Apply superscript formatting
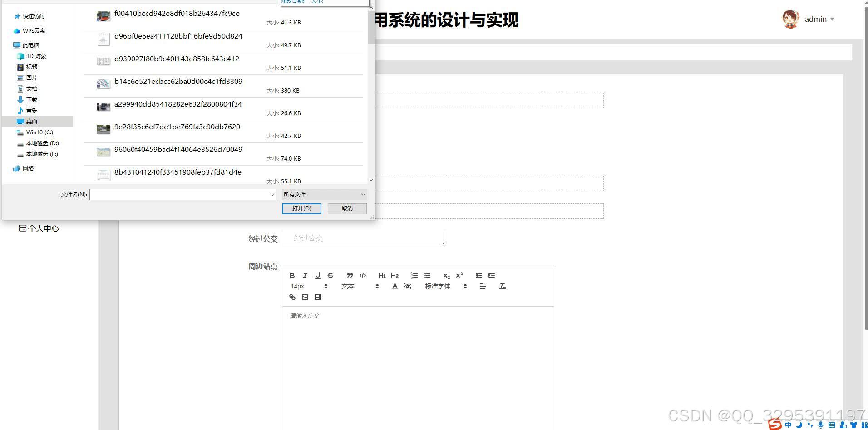The image size is (868, 430). [459, 275]
